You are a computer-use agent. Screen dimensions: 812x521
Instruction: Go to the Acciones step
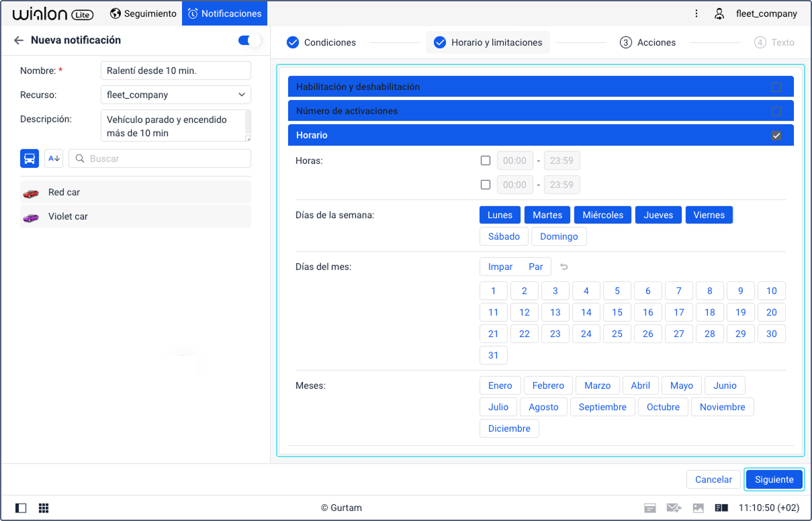pyautogui.click(x=647, y=42)
